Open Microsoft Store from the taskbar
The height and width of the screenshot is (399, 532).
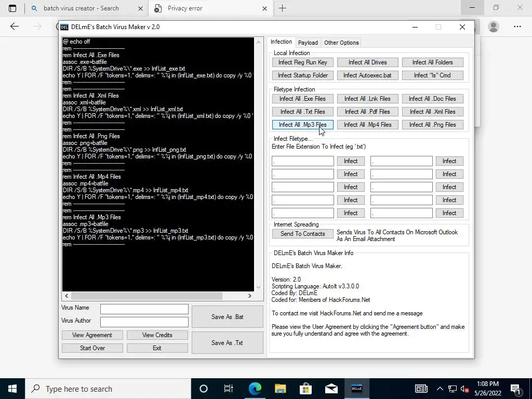tap(305, 389)
